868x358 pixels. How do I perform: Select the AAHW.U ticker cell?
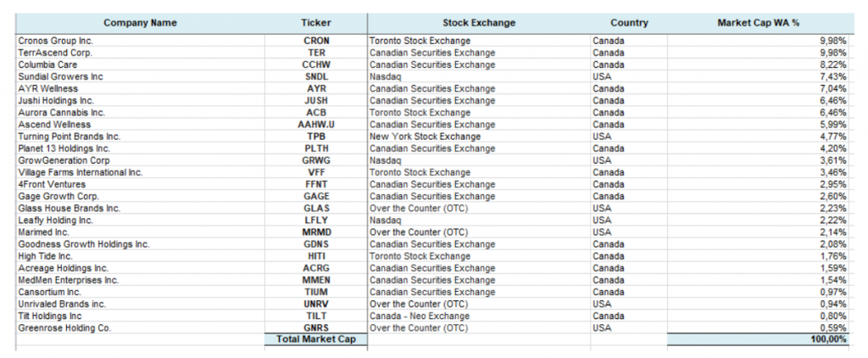coord(316,125)
